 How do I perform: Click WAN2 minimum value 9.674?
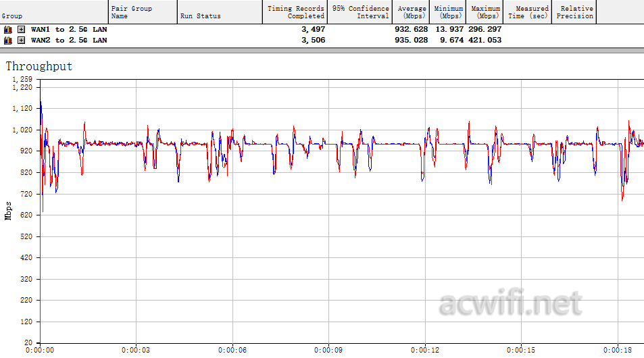coord(452,41)
